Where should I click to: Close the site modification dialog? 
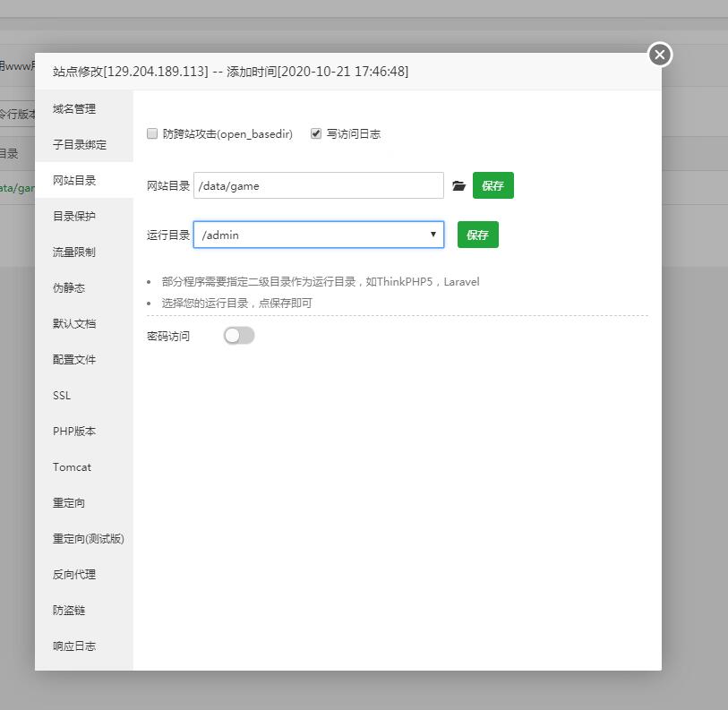point(660,55)
